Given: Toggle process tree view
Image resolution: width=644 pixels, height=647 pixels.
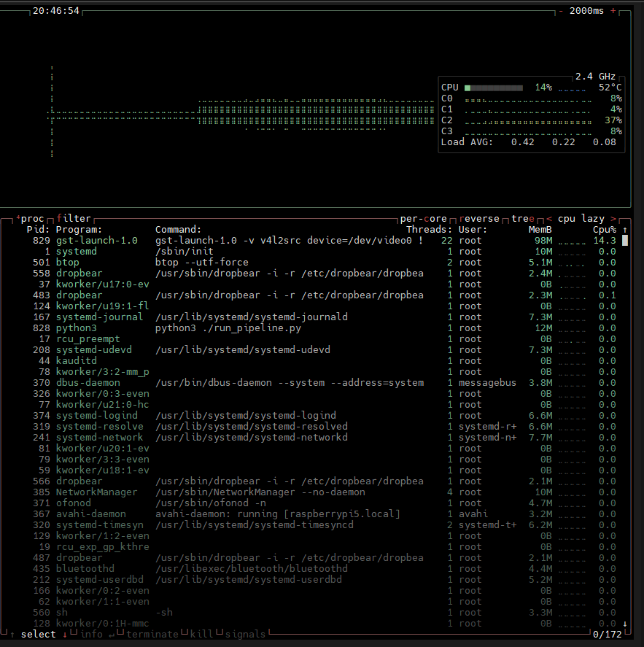Looking at the screenshot, I should coord(523,219).
